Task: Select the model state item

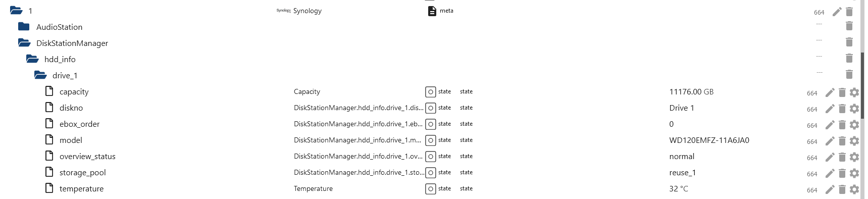Action: coord(71,140)
